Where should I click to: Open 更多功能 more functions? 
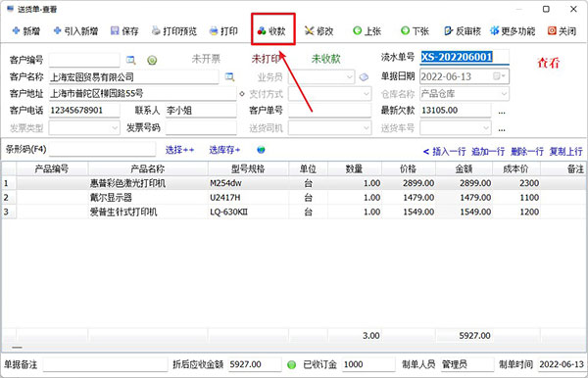pyautogui.click(x=513, y=31)
